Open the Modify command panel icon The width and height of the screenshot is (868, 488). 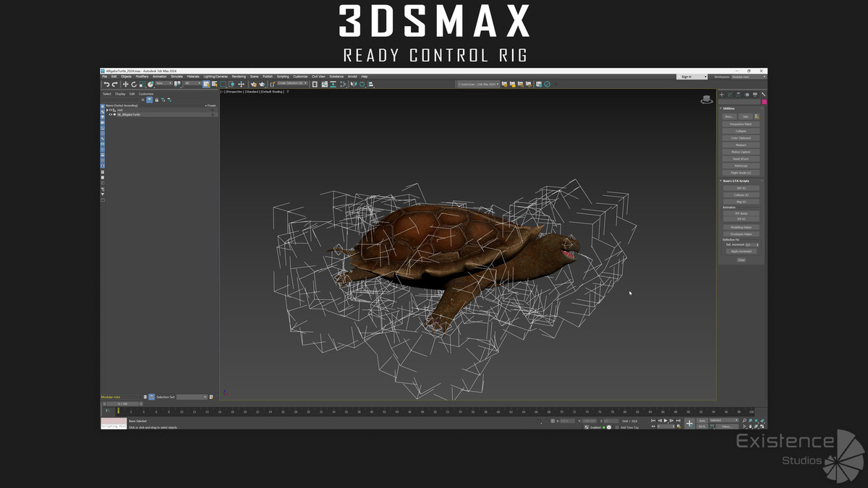[x=730, y=95]
